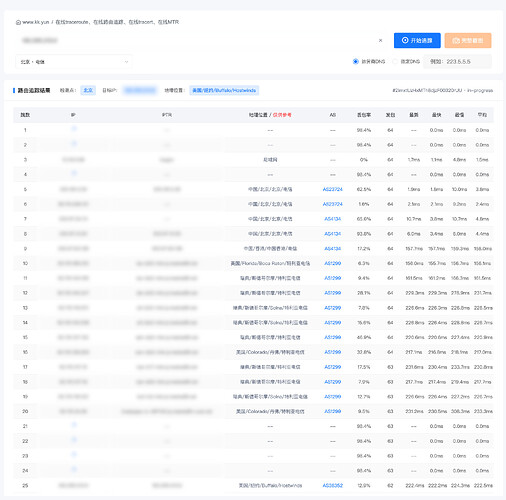Image resolution: width=506 pixels, height=500 pixels.
Task: Click the blurred IP address in hop 3
Action: point(73,160)
